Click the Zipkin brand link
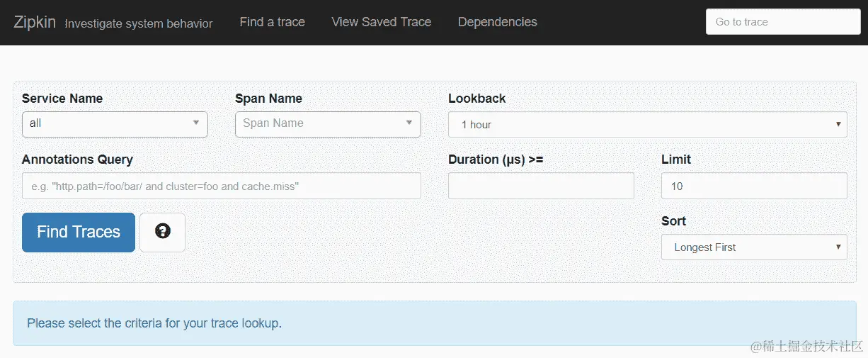 (34, 22)
